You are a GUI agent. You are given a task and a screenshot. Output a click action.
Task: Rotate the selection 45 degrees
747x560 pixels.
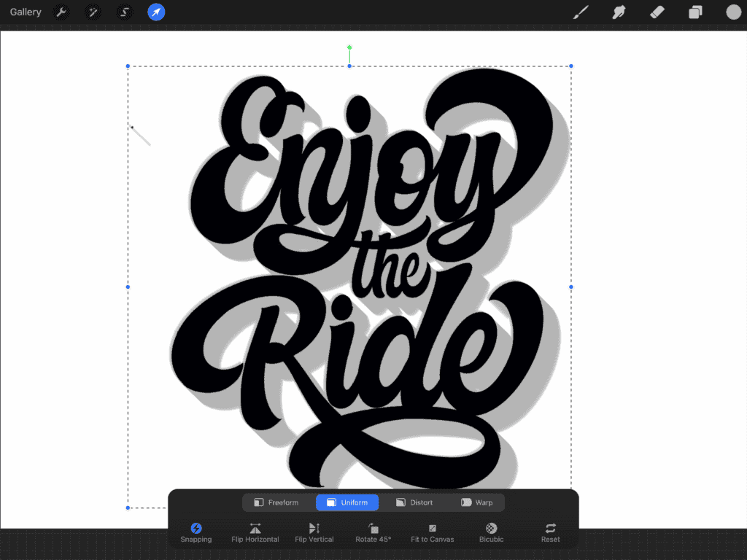pyautogui.click(x=373, y=532)
